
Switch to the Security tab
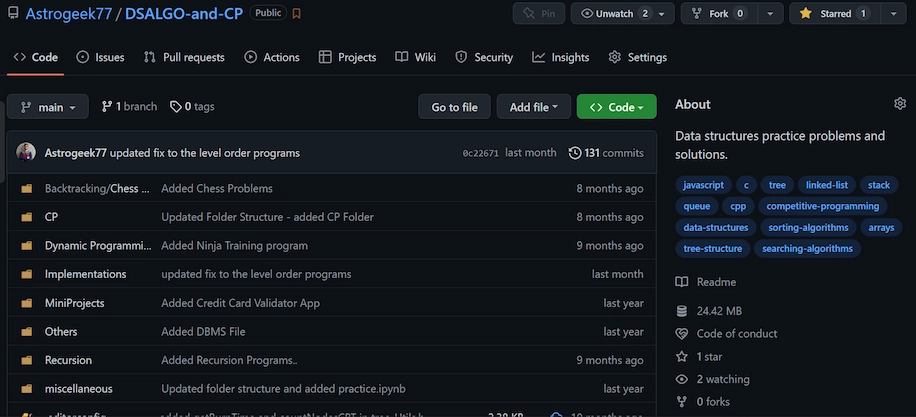coord(484,57)
